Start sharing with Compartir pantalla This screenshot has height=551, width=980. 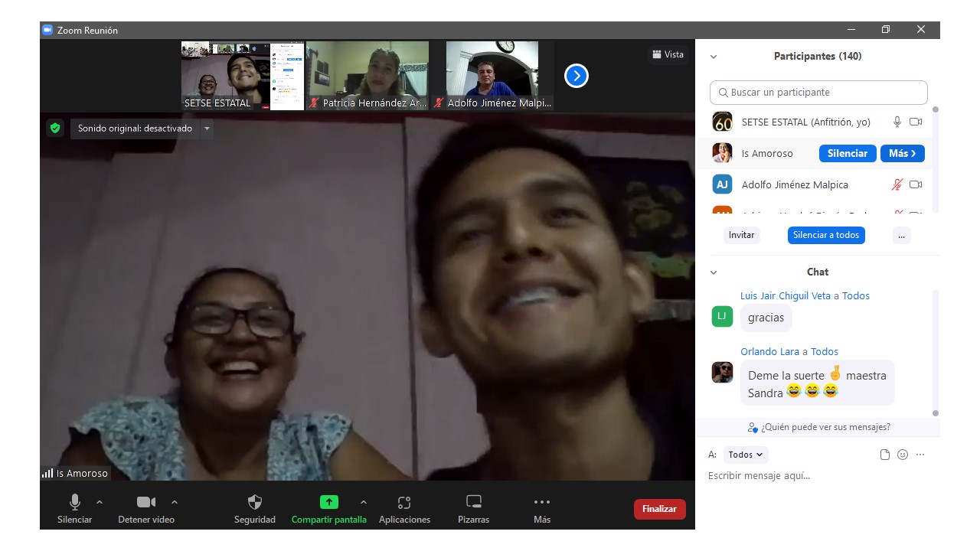[x=328, y=509]
